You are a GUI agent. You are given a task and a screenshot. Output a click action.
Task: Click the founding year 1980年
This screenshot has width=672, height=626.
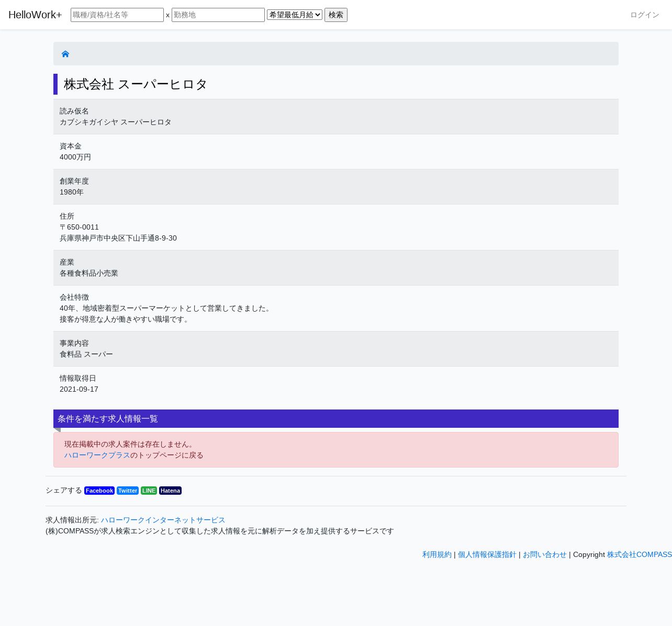point(72,192)
